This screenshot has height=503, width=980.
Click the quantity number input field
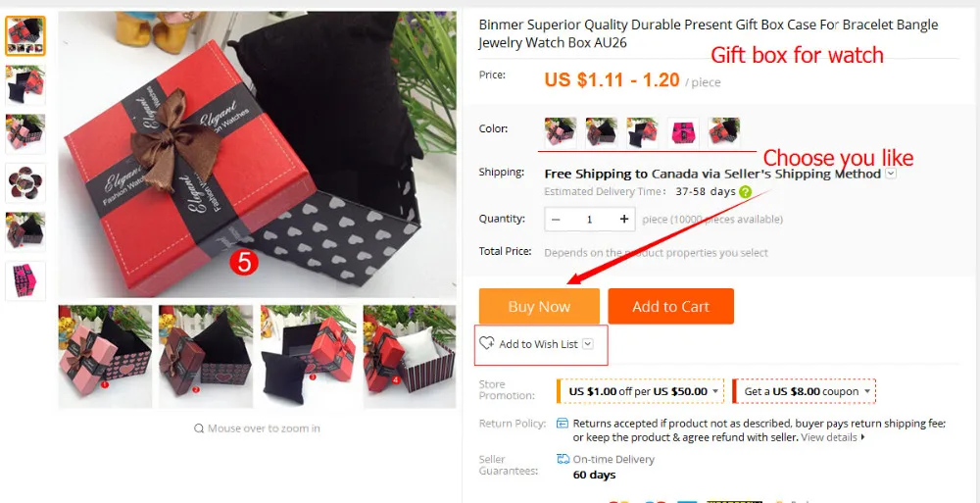click(x=589, y=219)
